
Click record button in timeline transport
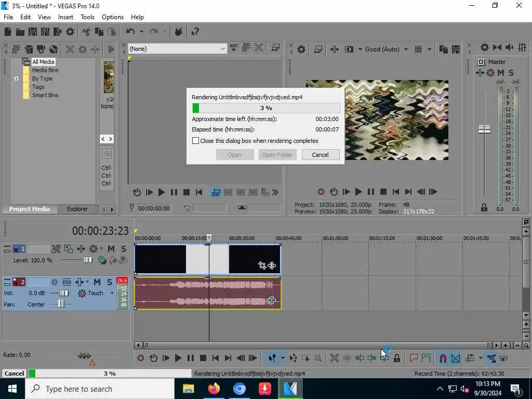pyautogui.click(x=141, y=358)
